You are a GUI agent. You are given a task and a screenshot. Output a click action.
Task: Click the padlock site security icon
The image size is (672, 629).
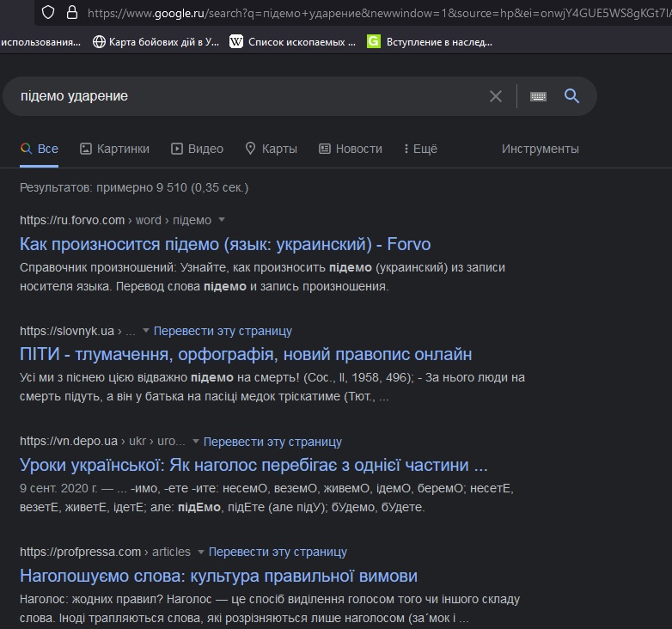(72, 12)
